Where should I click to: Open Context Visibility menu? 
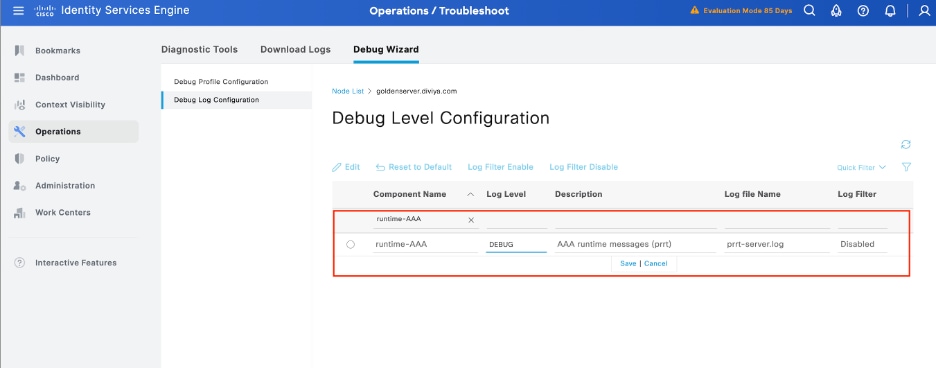(x=70, y=105)
